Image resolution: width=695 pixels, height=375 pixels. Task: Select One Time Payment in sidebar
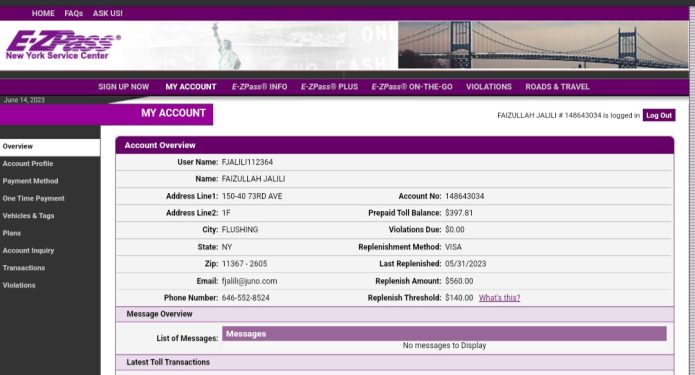34,199
